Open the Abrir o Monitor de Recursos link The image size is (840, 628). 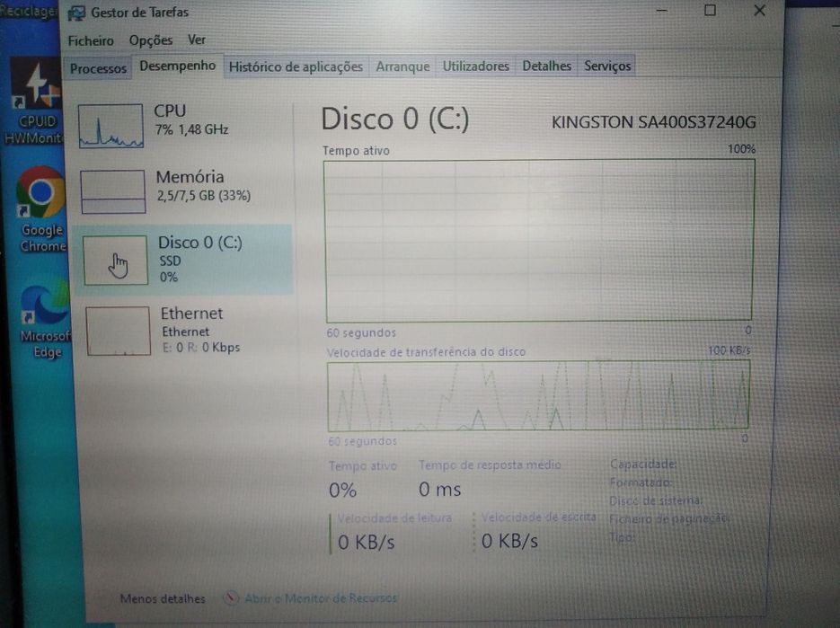pyautogui.click(x=321, y=598)
